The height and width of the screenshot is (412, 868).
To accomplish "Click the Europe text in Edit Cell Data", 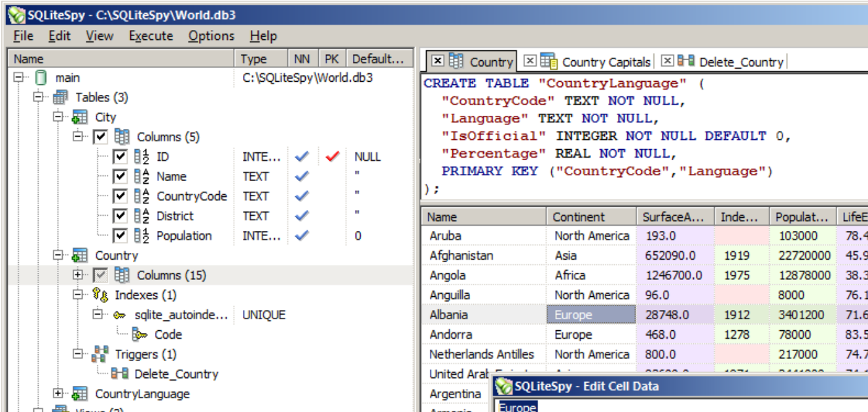I will tap(517, 406).
